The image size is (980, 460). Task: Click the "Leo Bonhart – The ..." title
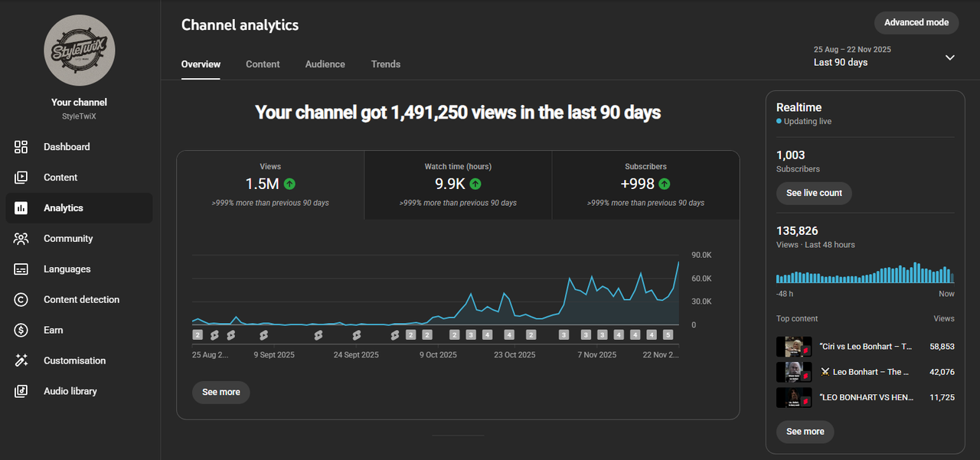pos(864,372)
